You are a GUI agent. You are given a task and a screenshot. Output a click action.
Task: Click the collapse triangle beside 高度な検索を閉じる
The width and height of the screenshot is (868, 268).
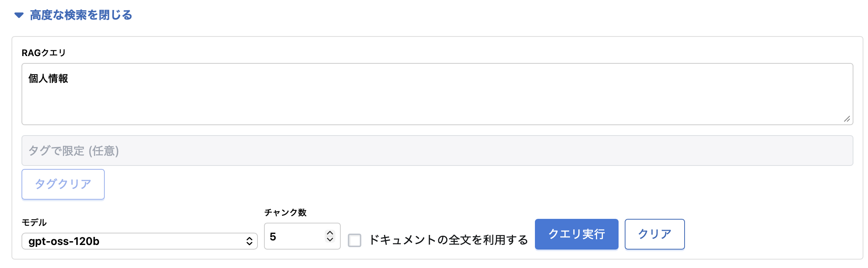(19, 15)
